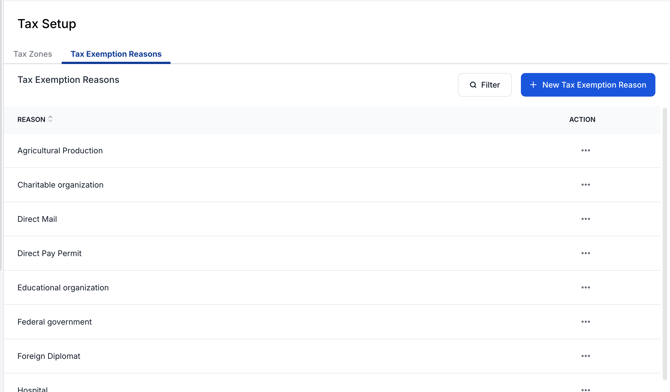Open actions menu for Foreign Diplomat
This screenshot has width=670, height=392.
(585, 356)
